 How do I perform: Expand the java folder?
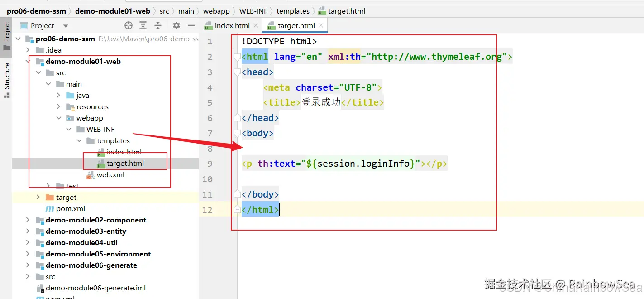click(x=58, y=96)
